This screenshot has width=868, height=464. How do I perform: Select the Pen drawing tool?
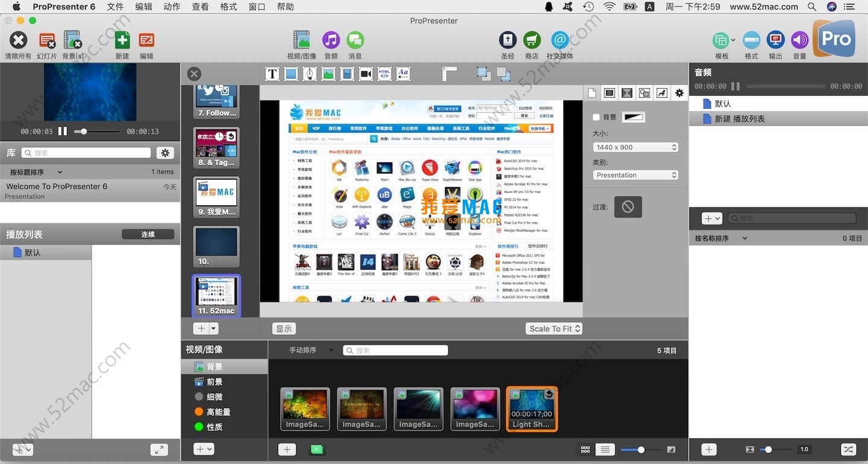309,74
